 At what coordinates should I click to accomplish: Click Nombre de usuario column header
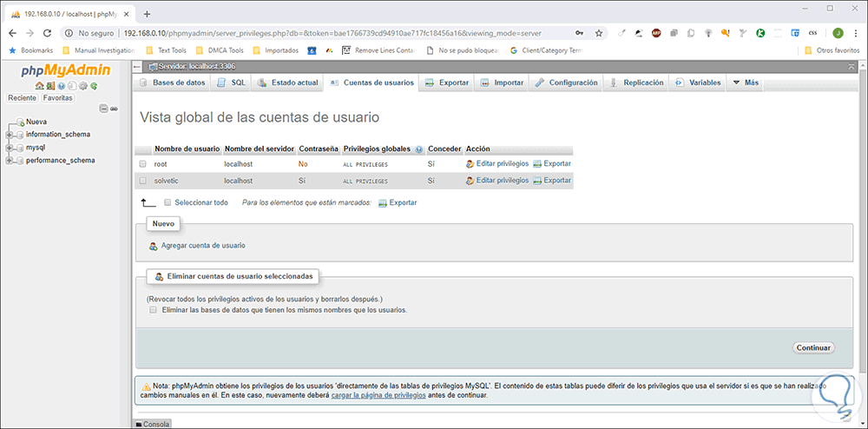(187, 149)
